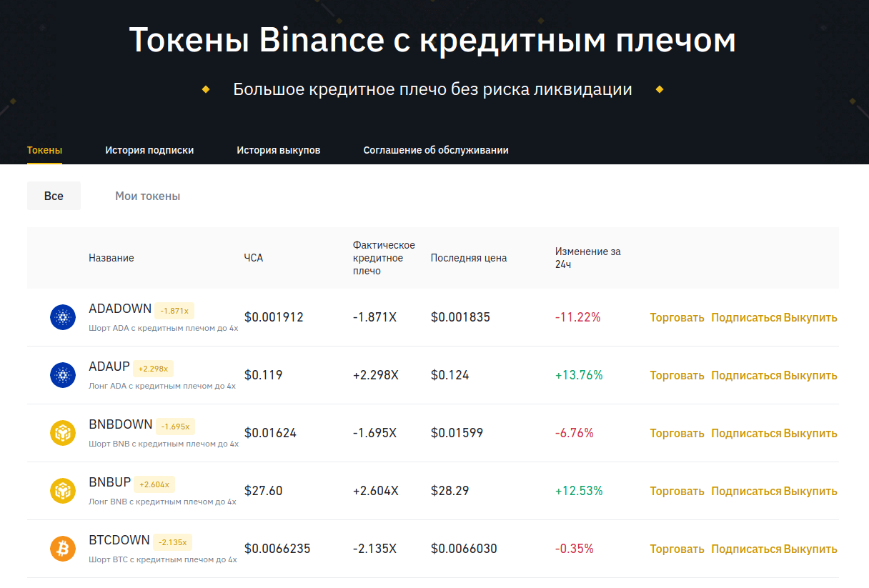Viewport: 869px width, 588px height.
Task: Click the BTCDOWN Bitcoin icon
Action: pos(63,549)
